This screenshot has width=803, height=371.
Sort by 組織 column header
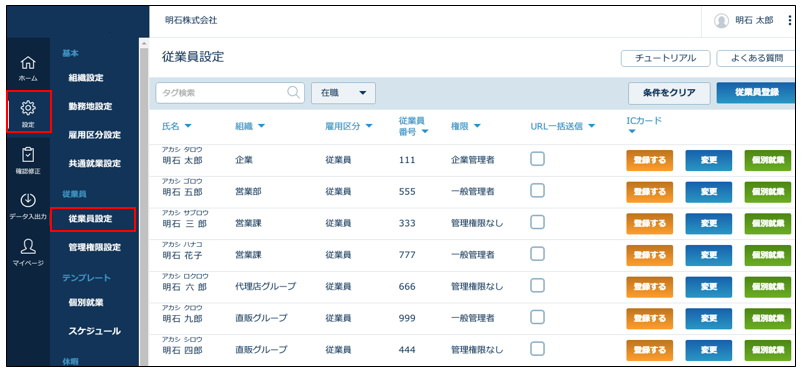click(x=250, y=126)
